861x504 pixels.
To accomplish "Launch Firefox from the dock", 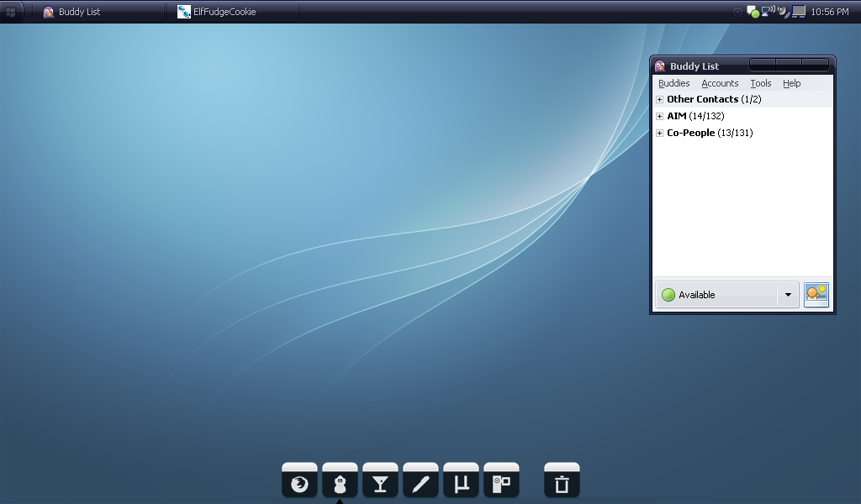I will tap(299, 482).
